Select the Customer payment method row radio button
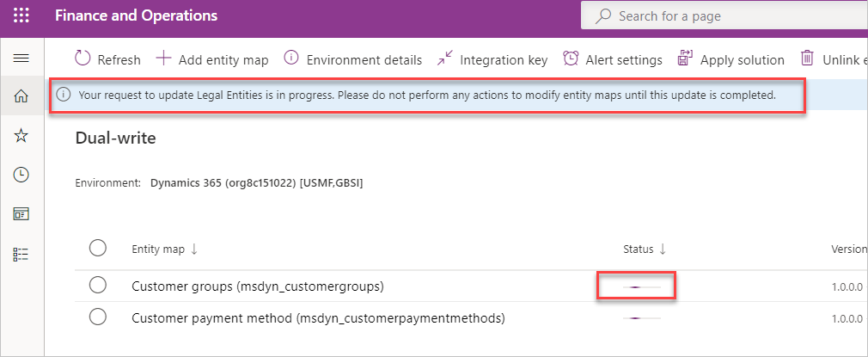868x357 pixels. tap(98, 317)
